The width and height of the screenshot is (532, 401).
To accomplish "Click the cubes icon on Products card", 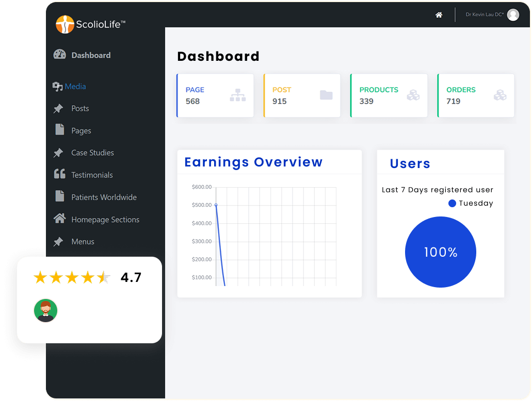I will (413, 95).
